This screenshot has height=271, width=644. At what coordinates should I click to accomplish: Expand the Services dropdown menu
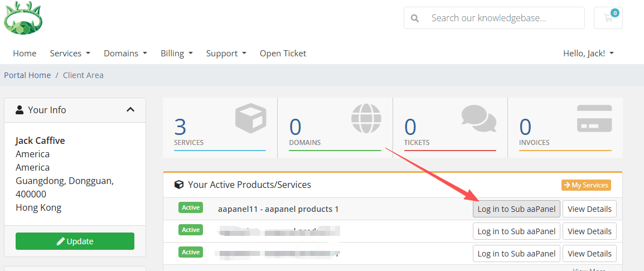point(70,54)
